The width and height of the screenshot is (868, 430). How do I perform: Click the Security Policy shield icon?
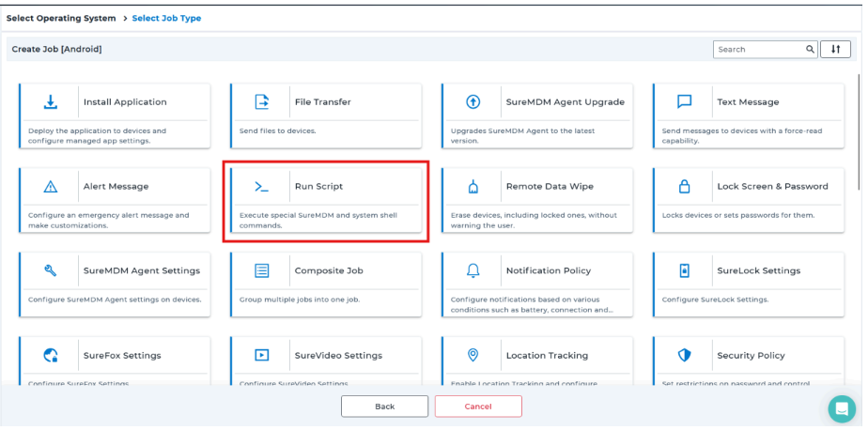pos(685,356)
